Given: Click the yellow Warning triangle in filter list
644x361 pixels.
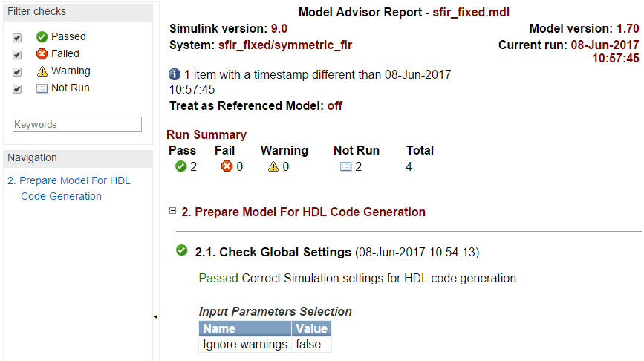Looking at the screenshot, I should coord(42,71).
